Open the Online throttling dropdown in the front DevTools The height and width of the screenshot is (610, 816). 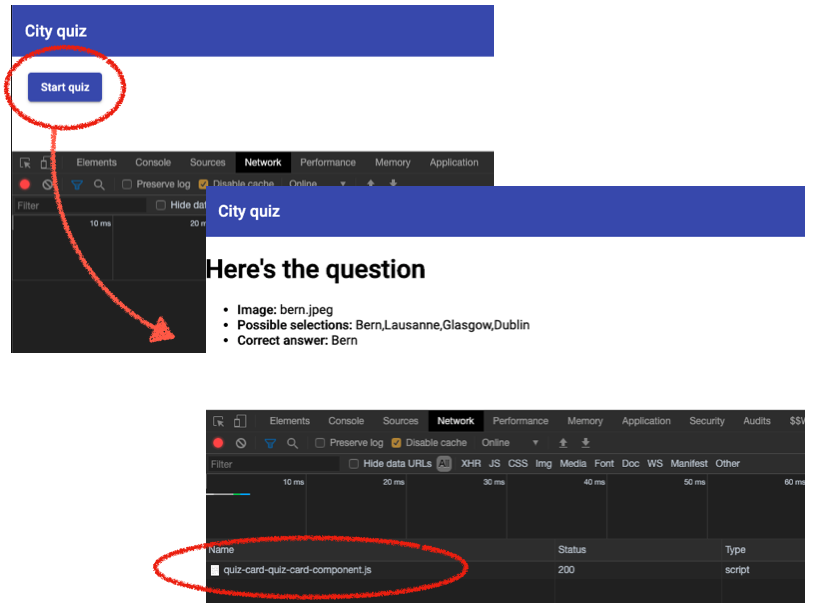pyautogui.click(x=509, y=443)
